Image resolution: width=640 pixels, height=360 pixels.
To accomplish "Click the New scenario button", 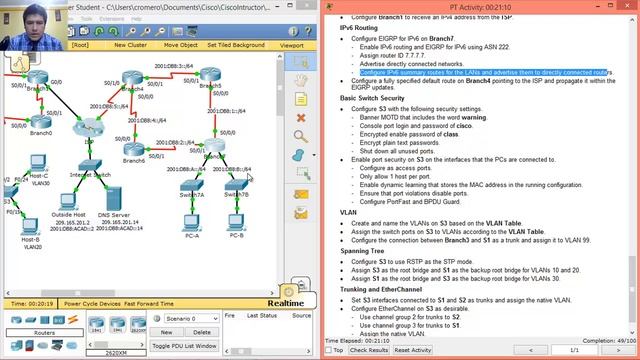I will [x=166, y=332].
